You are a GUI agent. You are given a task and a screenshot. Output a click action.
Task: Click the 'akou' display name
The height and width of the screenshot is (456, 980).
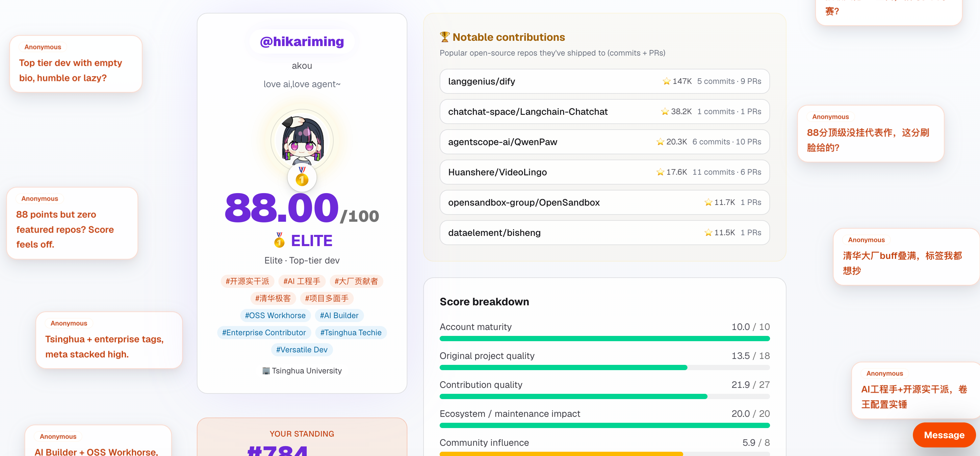[x=302, y=66]
